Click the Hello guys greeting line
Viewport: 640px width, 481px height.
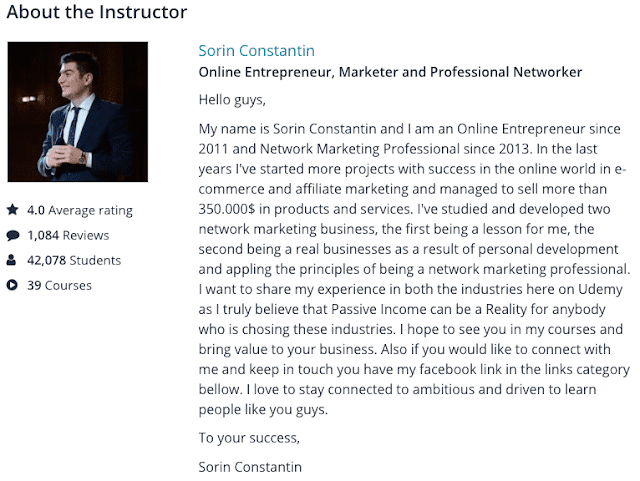233,100
